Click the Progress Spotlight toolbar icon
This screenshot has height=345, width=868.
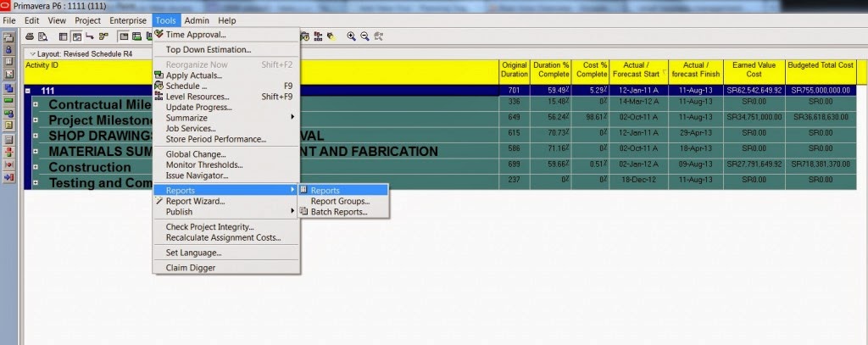tap(331, 36)
